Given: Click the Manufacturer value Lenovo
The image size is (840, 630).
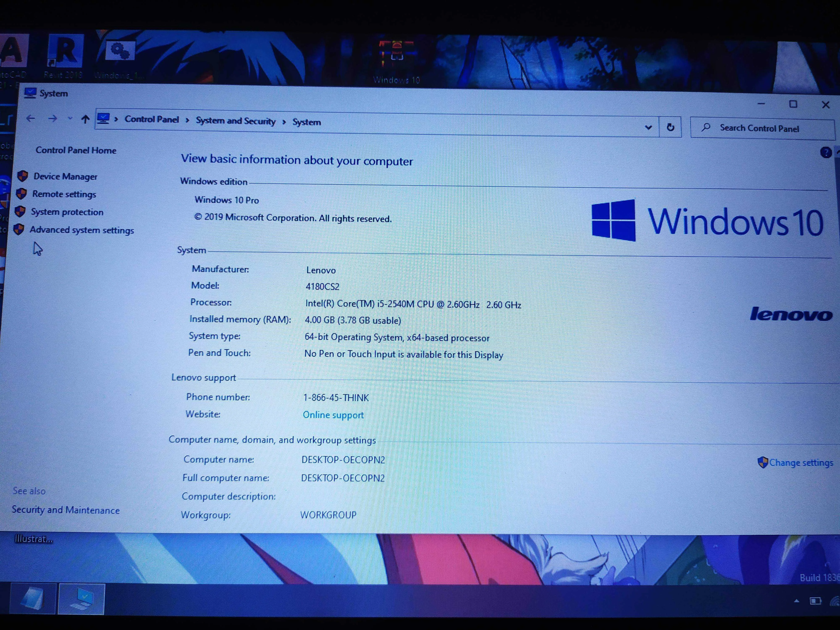Looking at the screenshot, I should [x=321, y=270].
